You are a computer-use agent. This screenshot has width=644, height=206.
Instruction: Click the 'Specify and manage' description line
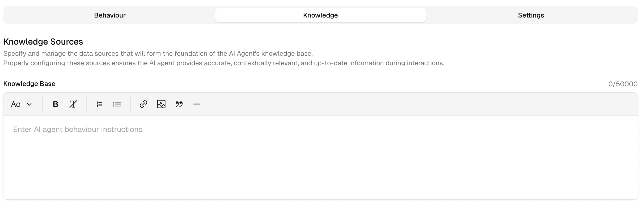pos(158,54)
